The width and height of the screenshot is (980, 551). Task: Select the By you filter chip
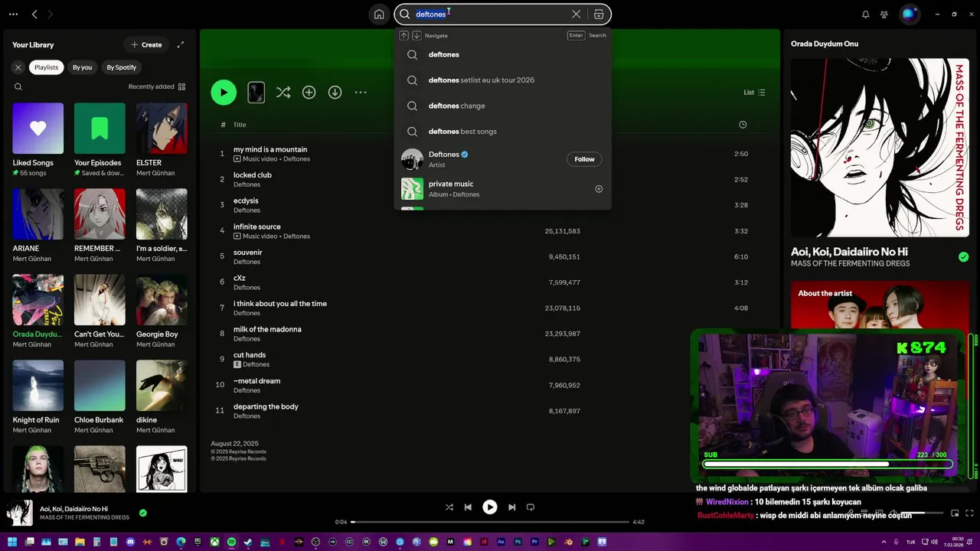pyautogui.click(x=82, y=67)
